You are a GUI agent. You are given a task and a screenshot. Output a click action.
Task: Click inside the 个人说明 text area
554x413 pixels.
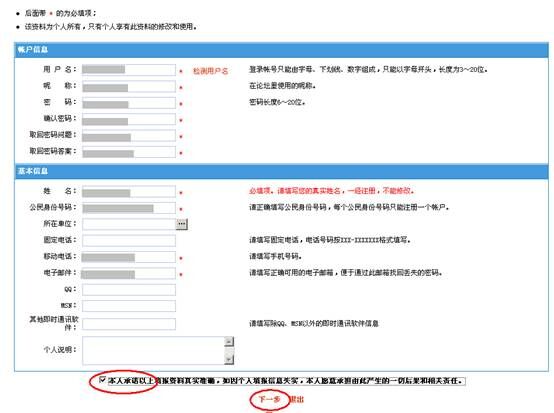[x=154, y=350]
